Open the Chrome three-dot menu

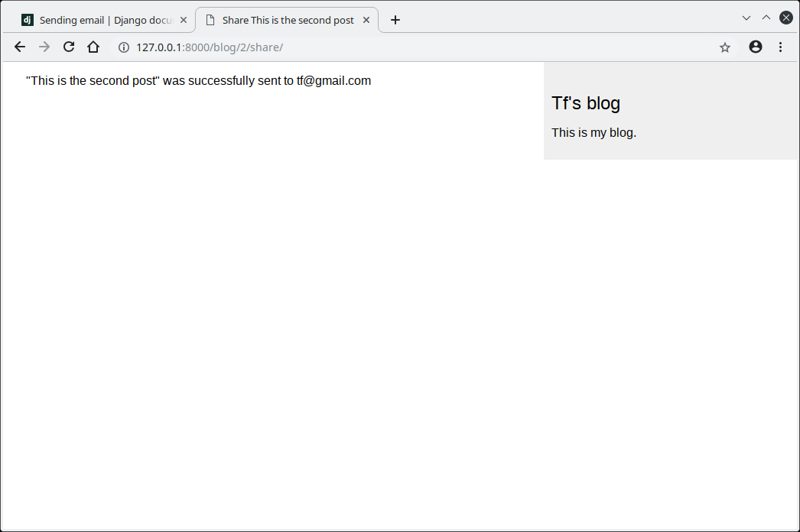(x=780, y=47)
